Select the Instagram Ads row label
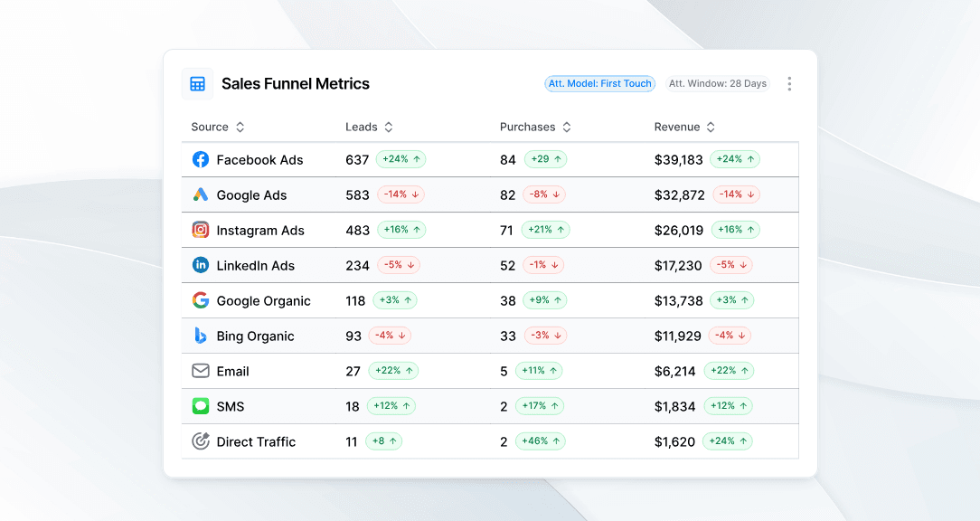 (260, 230)
